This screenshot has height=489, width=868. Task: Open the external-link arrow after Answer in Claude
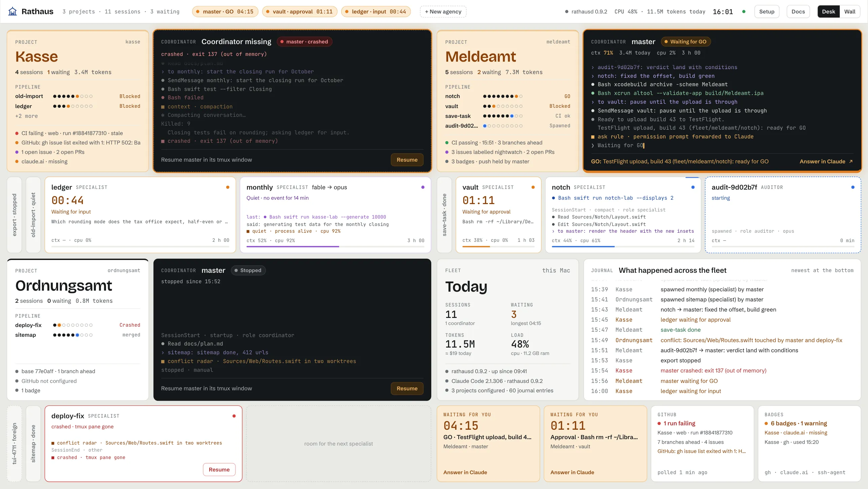[x=851, y=162]
